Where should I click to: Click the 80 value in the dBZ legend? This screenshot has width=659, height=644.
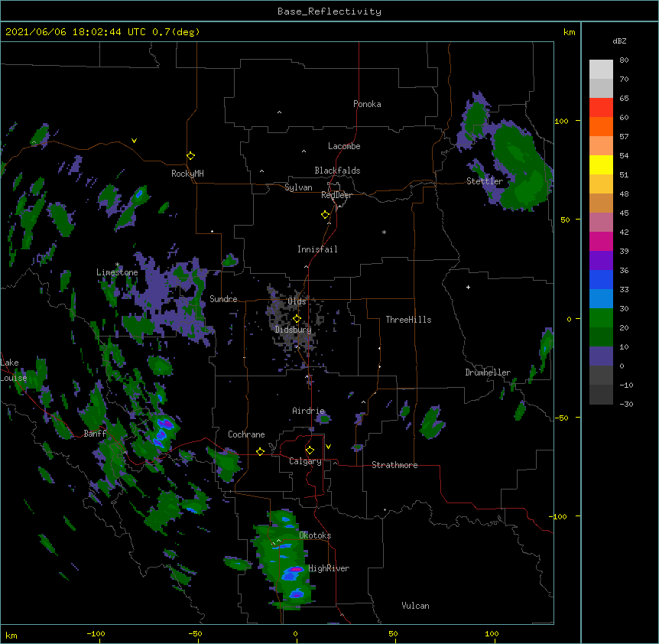(624, 60)
